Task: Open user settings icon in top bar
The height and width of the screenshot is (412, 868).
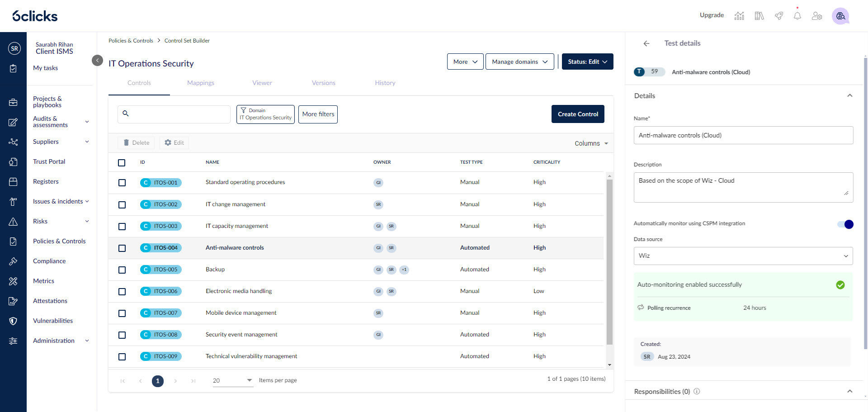Action: click(816, 16)
